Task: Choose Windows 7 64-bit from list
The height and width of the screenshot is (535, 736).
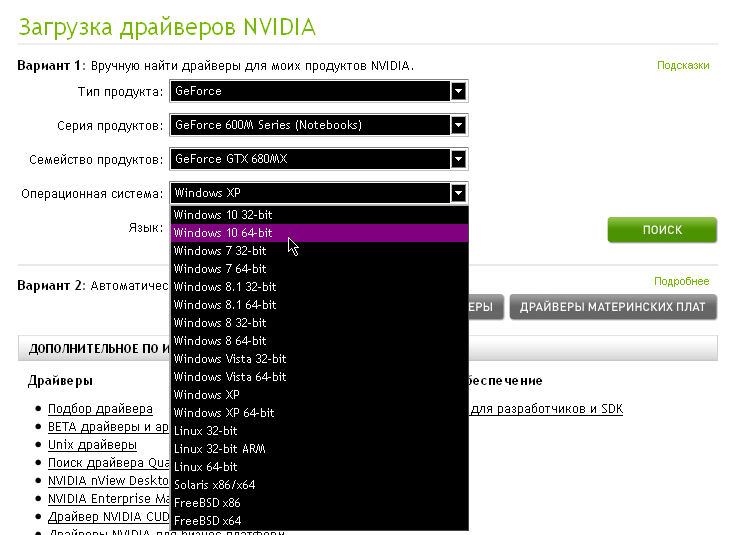Action: pyautogui.click(x=319, y=269)
